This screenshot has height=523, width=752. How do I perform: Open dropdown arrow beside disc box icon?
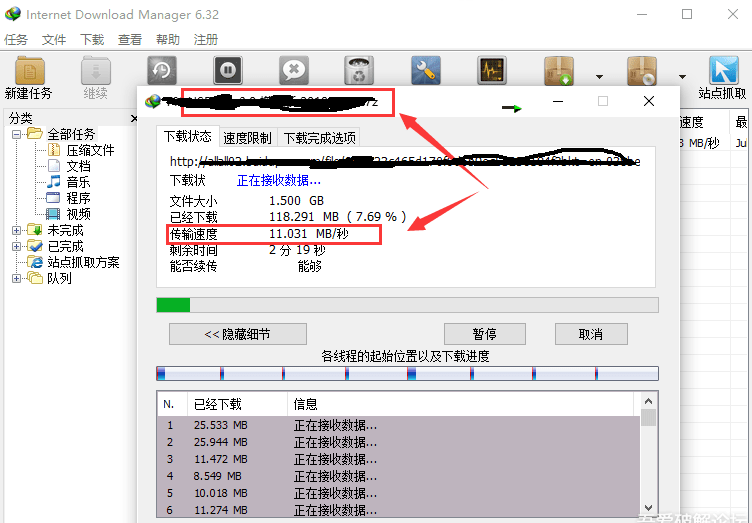click(682, 77)
